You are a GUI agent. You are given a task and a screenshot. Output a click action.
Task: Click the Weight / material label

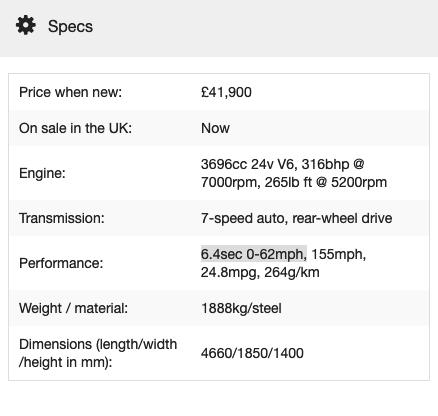click(73, 308)
